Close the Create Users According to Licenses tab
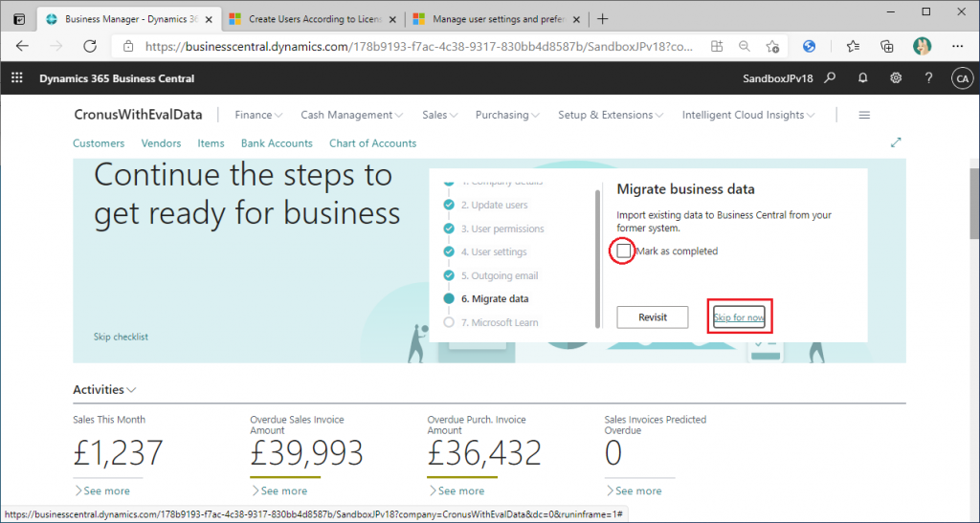Image resolution: width=980 pixels, height=523 pixels. click(392, 19)
